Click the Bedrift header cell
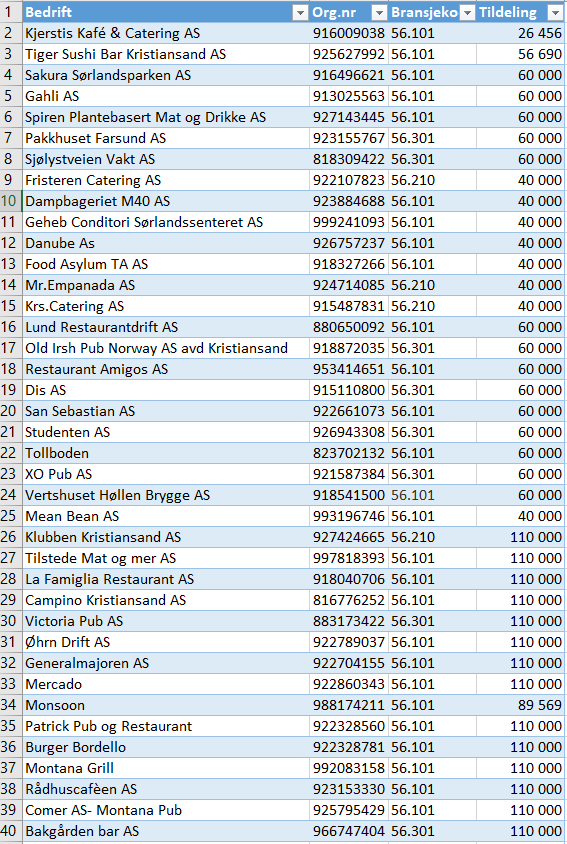The height and width of the screenshot is (844, 567). point(166,12)
